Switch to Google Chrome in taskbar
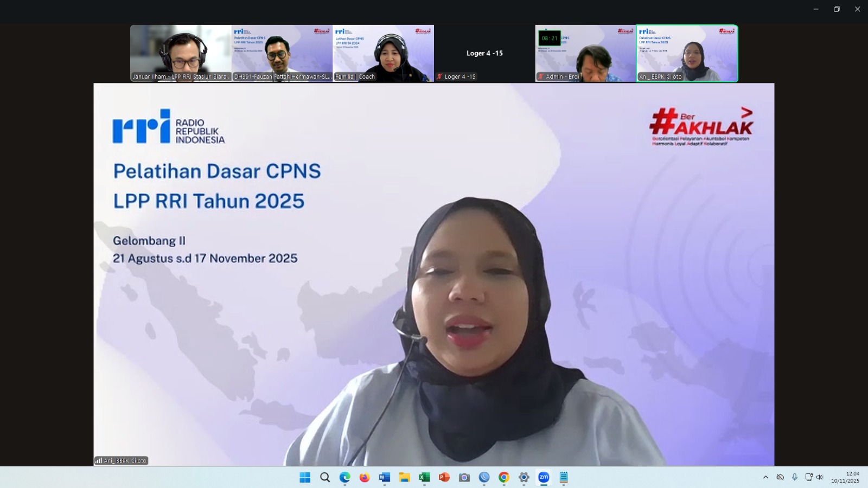The image size is (868, 488). pyautogui.click(x=504, y=477)
